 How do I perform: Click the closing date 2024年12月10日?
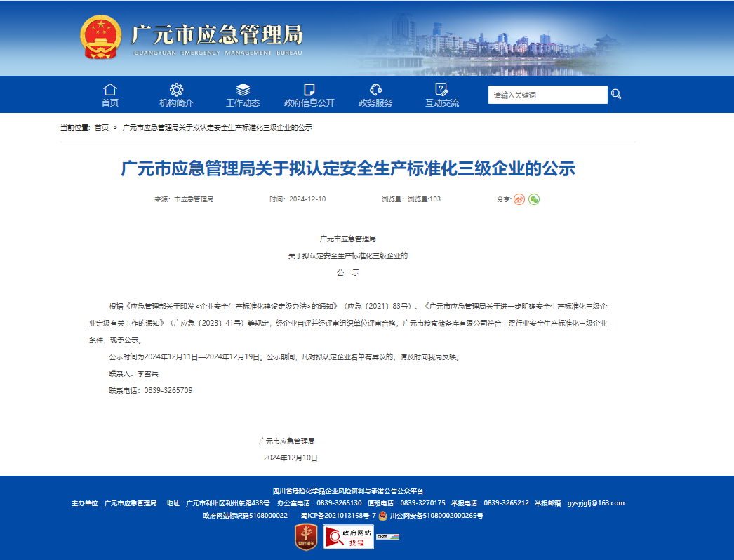pyautogui.click(x=291, y=458)
